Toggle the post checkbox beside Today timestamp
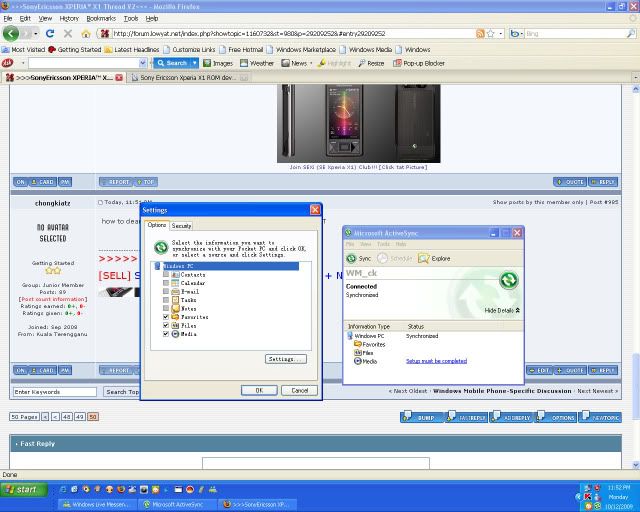640x512 pixels. tap(100, 203)
